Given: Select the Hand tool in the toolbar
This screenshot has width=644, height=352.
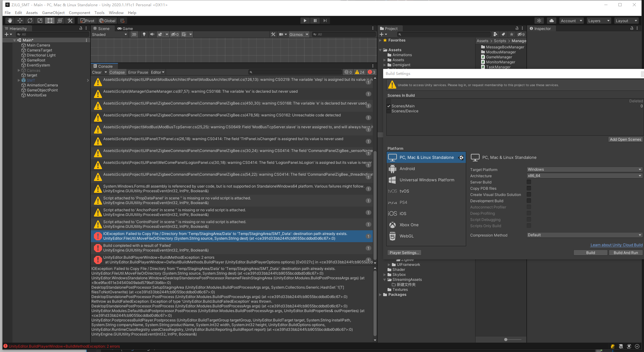Looking at the screenshot, I should pos(10,21).
